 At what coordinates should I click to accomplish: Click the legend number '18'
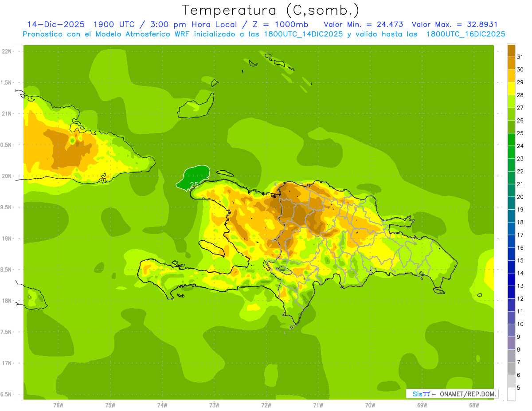click(520, 222)
